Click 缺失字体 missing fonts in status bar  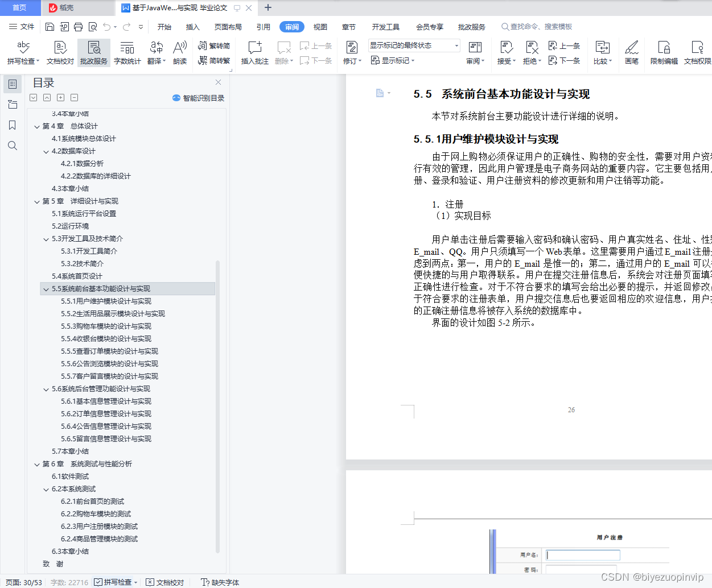[x=220, y=582]
